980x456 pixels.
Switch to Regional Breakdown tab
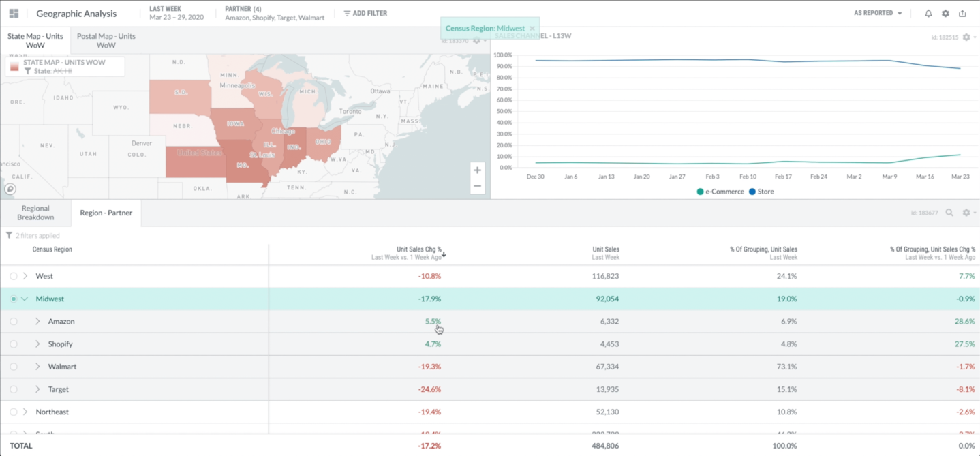coord(35,213)
